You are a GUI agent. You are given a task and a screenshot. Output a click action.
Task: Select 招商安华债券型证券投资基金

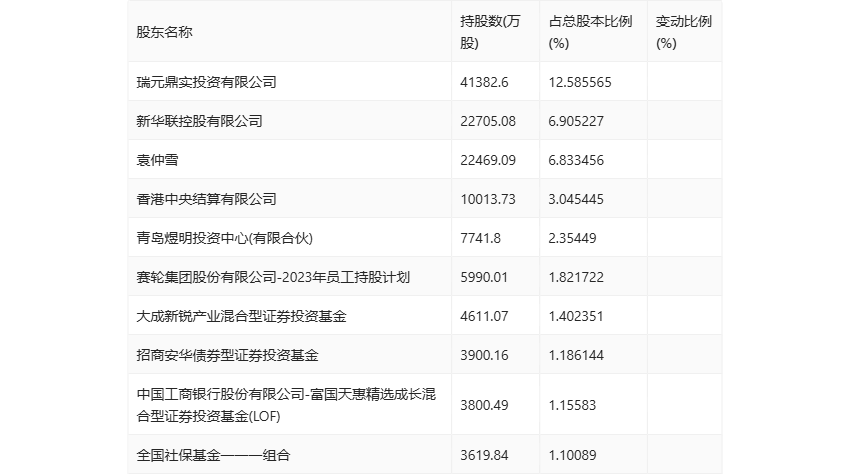[x=227, y=355]
